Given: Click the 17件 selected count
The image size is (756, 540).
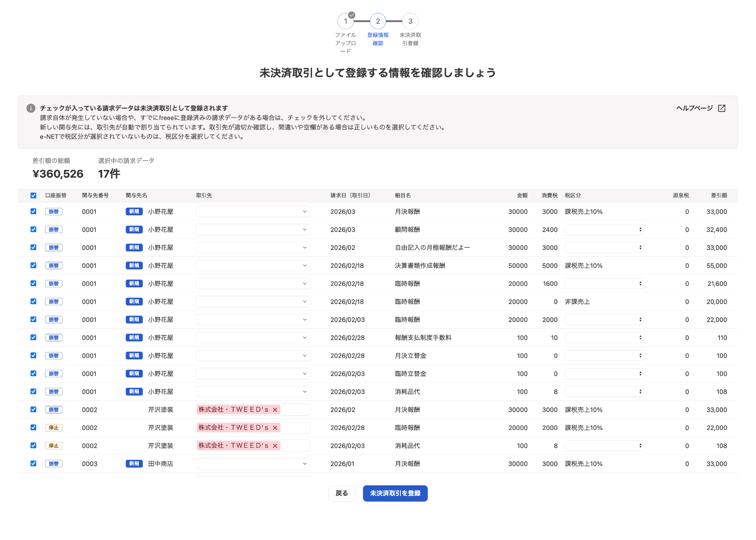Looking at the screenshot, I should (109, 174).
